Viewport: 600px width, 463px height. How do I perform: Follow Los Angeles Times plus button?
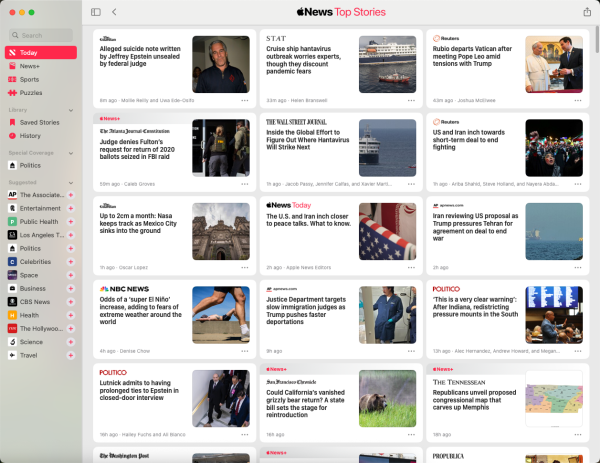tap(71, 235)
